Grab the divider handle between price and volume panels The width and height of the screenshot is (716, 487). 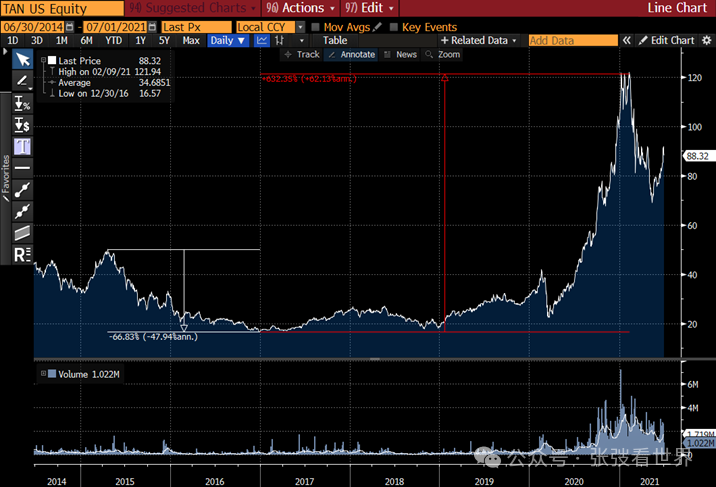click(x=374, y=359)
